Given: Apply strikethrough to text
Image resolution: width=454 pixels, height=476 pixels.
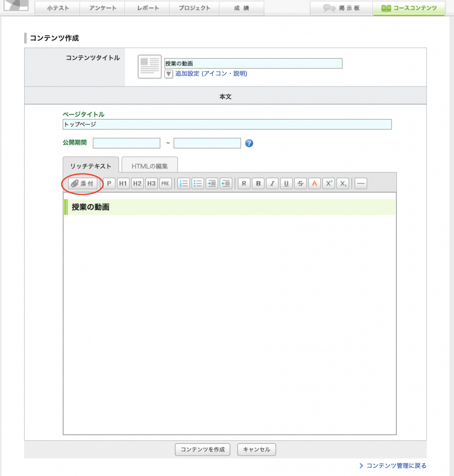Looking at the screenshot, I should pyautogui.click(x=300, y=184).
